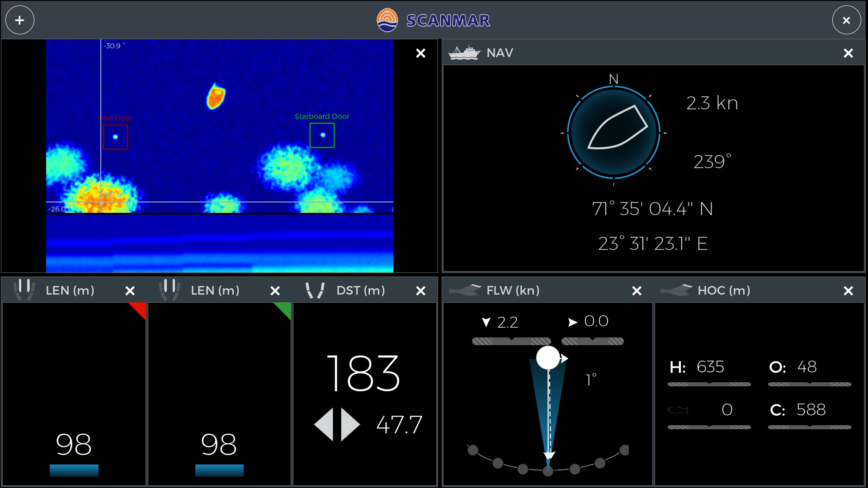Click the vessel echo on sonar
Image resolution: width=868 pixels, height=488 pixels.
(x=216, y=96)
